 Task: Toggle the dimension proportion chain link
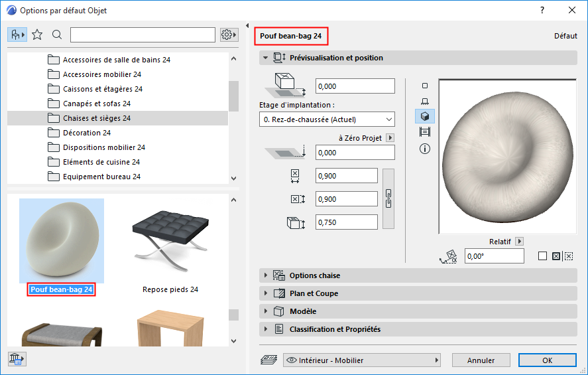388,198
